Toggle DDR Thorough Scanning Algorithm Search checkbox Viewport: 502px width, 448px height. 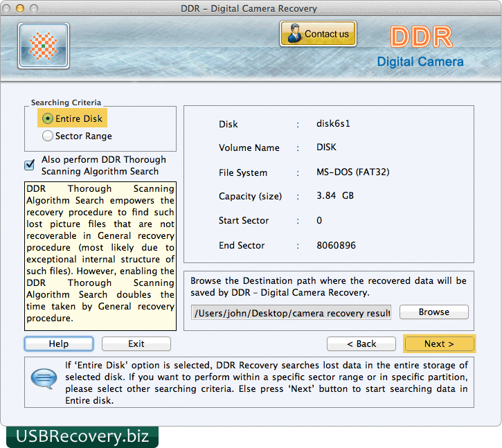click(30, 165)
